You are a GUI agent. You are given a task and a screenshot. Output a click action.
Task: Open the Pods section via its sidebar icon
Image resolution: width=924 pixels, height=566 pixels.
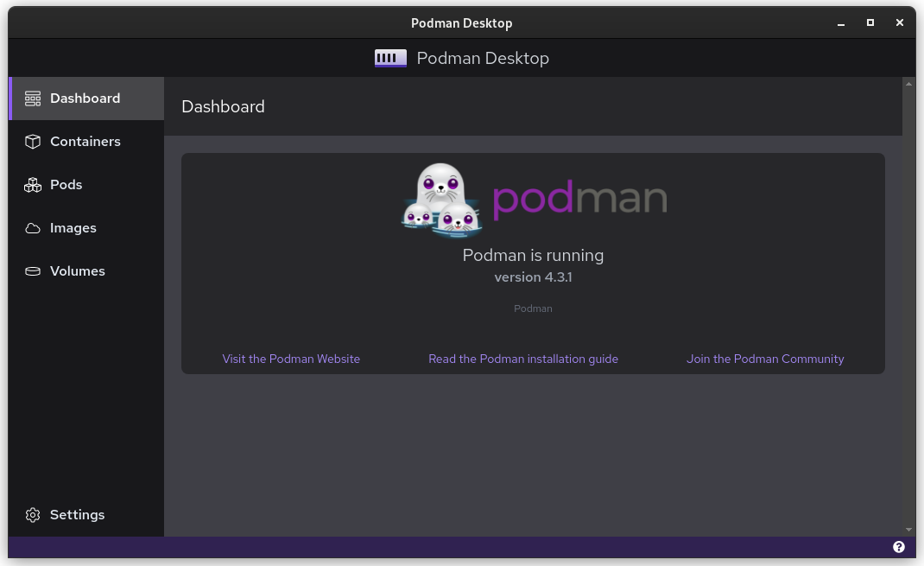coord(32,184)
